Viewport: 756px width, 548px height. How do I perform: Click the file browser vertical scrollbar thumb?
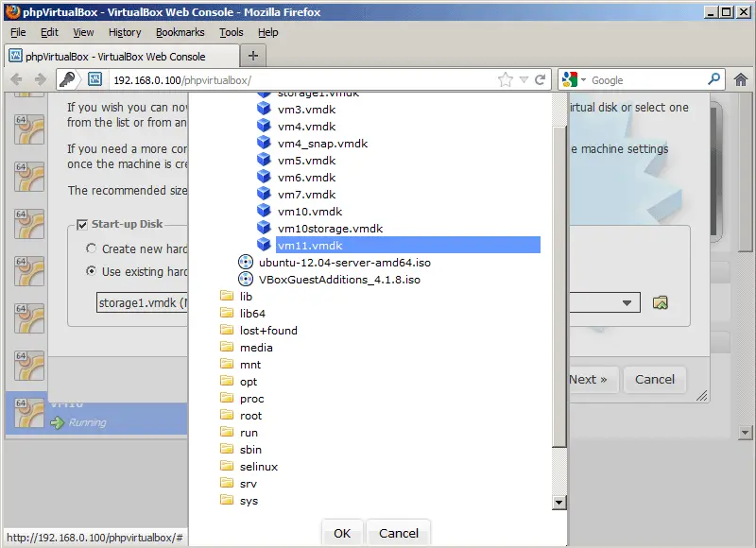pos(558,287)
